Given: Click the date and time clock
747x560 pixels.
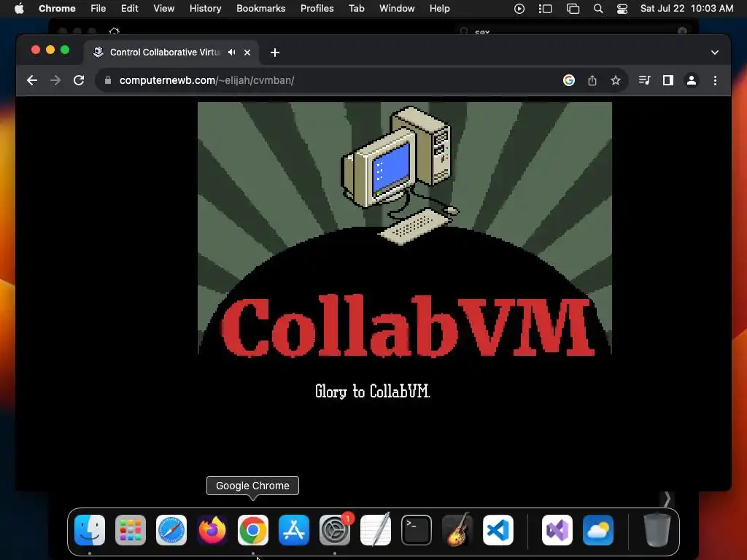Looking at the screenshot, I should (686, 9).
